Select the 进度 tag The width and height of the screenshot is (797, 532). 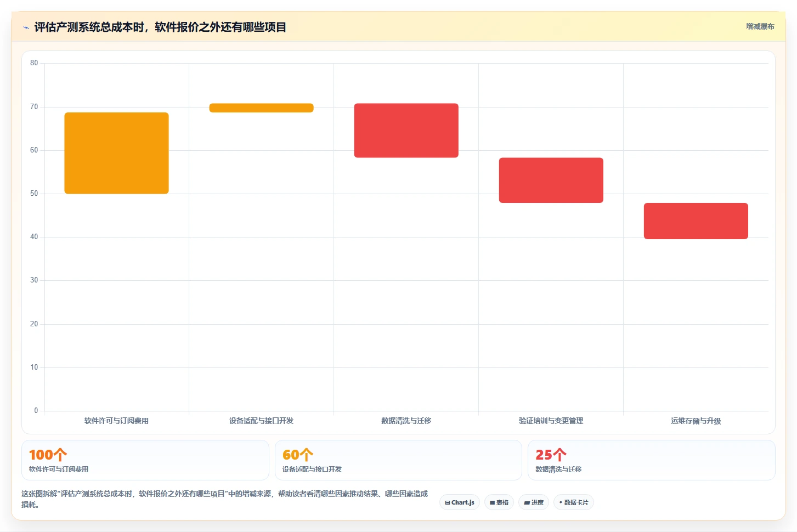534,502
